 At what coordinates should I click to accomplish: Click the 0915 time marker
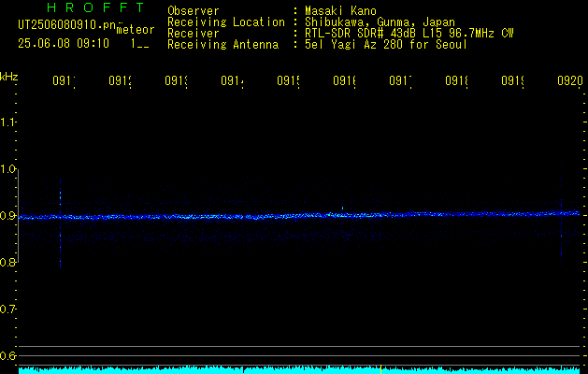(288, 80)
